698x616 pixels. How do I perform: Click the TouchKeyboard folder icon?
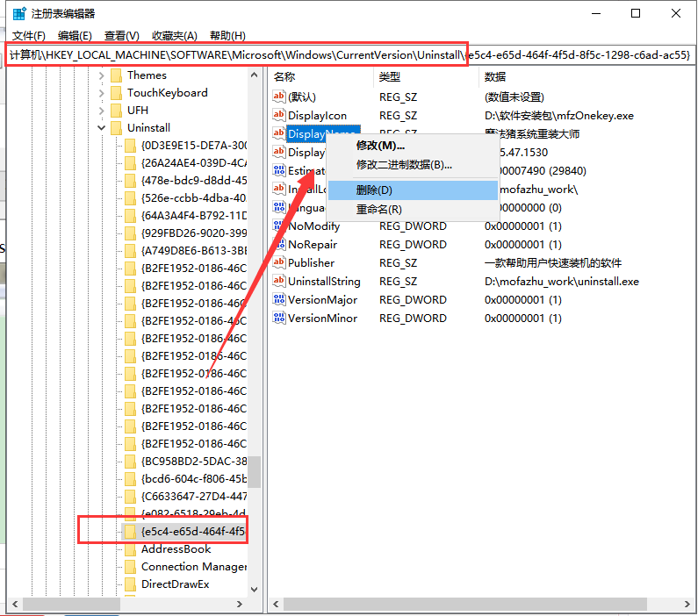click(x=116, y=93)
